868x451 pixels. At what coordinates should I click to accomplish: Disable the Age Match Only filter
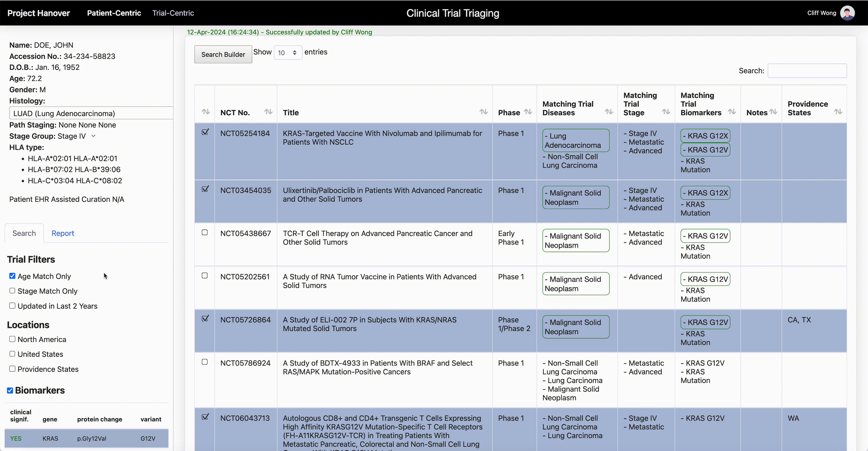(x=13, y=276)
